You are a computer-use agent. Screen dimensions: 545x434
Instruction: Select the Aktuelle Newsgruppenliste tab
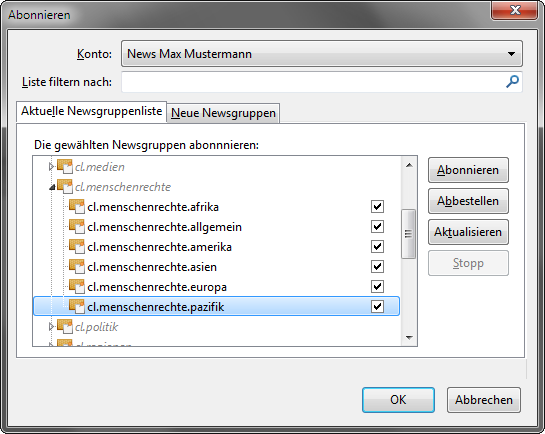(x=91, y=111)
